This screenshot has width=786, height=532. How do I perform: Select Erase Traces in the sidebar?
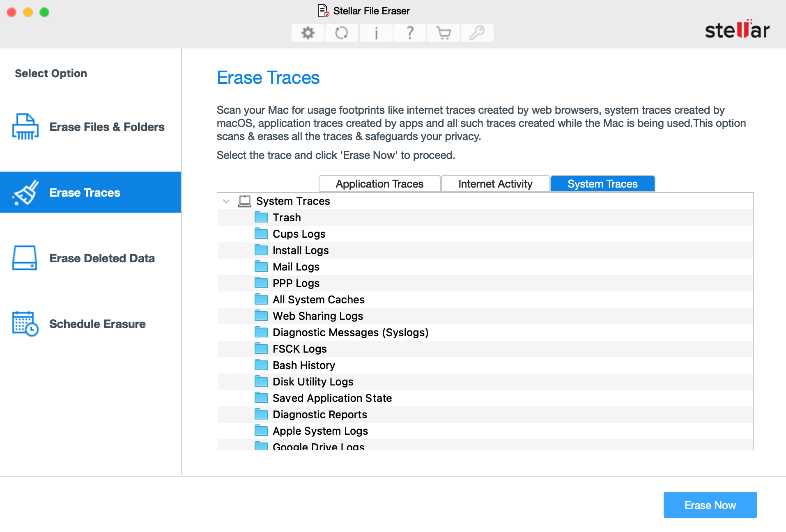(90, 192)
